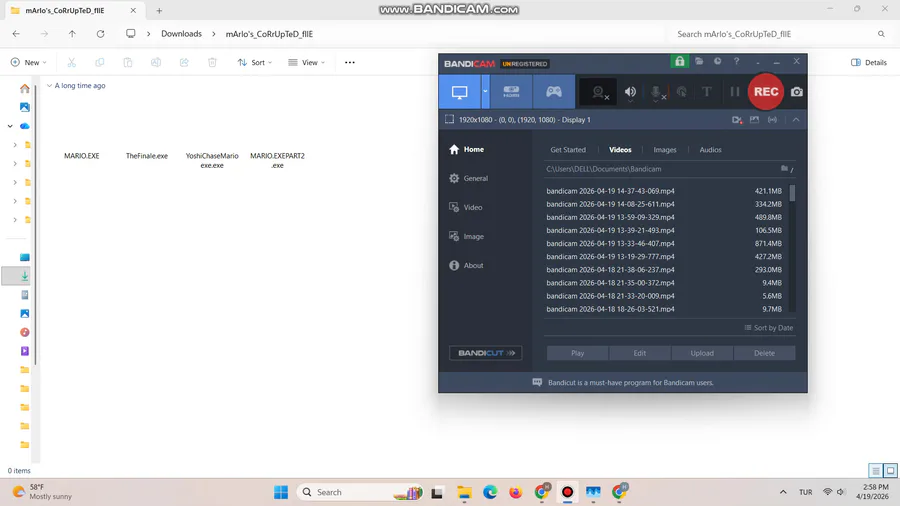Screen dimensions: 900x506
Task: Click the Upload button in Bandicam
Action: (702, 353)
